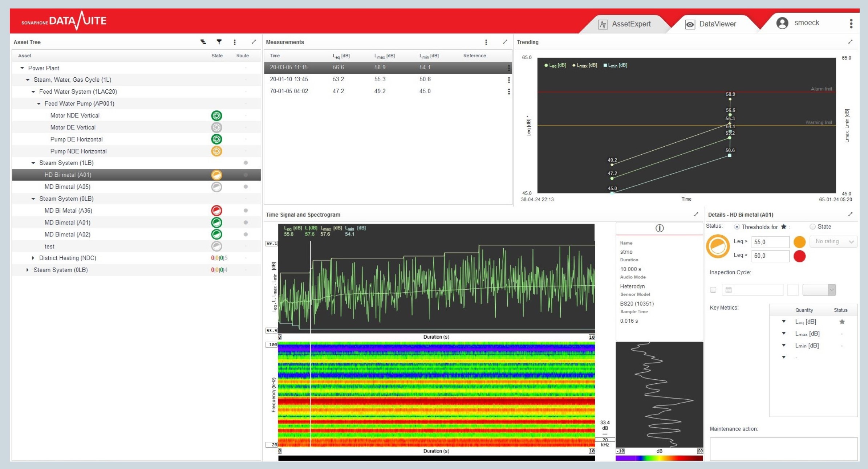Select the Thresholds for radio button
Image resolution: width=868 pixels, height=469 pixels.
tap(737, 227)
